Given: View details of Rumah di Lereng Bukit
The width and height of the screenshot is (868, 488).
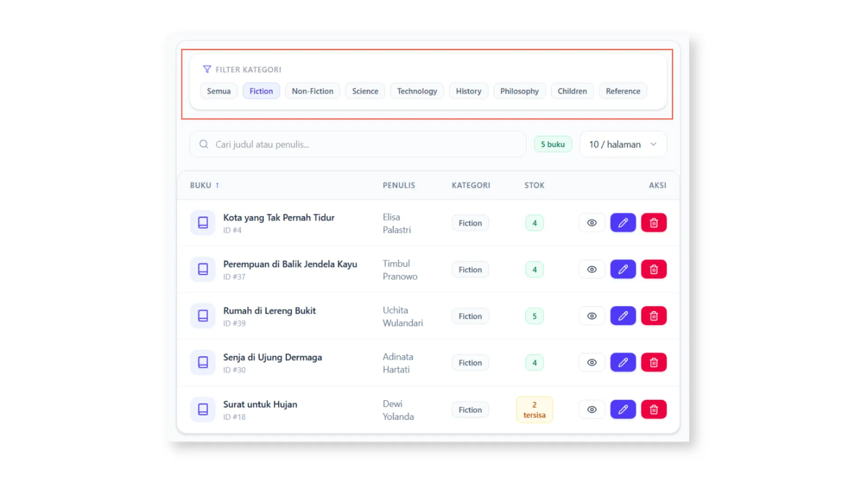Looking at the screenshot, I should [592, 316].
